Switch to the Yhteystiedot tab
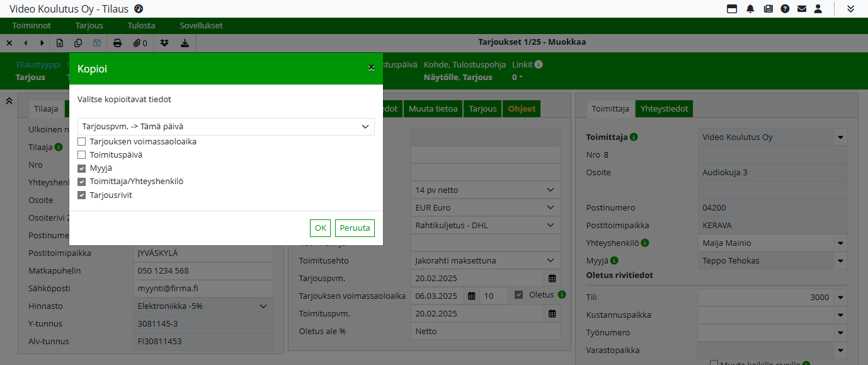Image resolution: width=868 pixels, height=365 pixels. tap(664, 109)
